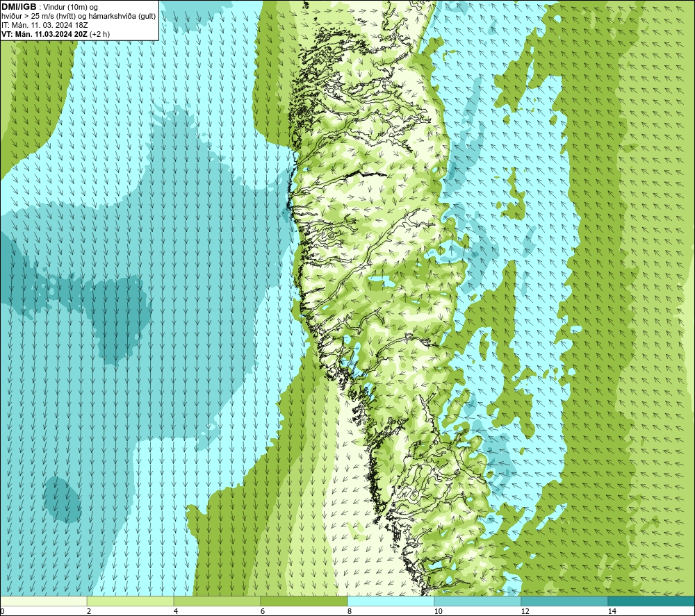Click the legend label '0'
695x616 pixels.
tap(2, 611)
